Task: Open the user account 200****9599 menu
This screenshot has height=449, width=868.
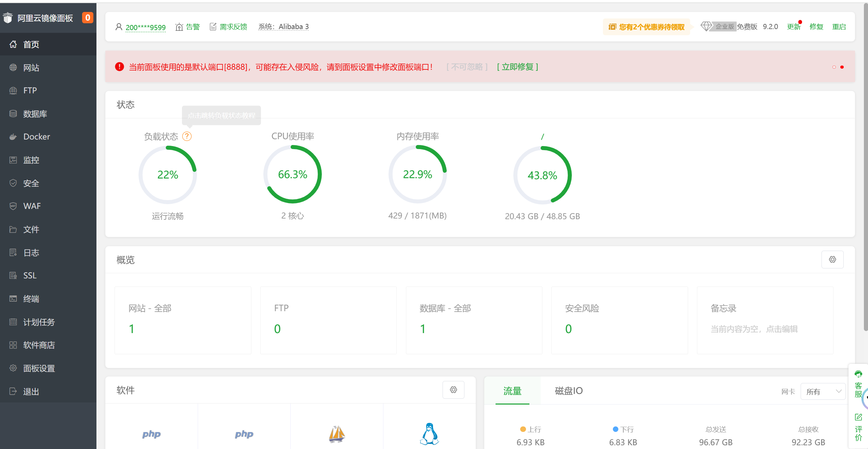Action: click(145, 27)
